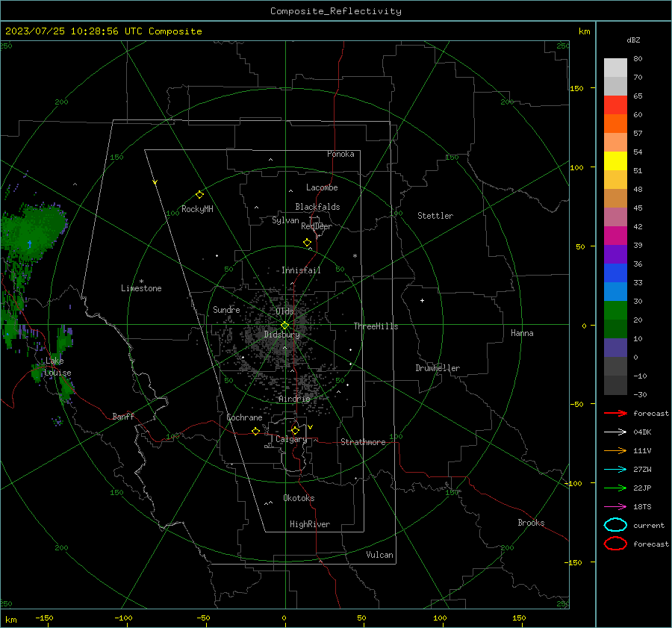Click the yellow diamond marker below RedDeer
Screen dimensions: 672x628
308,243
